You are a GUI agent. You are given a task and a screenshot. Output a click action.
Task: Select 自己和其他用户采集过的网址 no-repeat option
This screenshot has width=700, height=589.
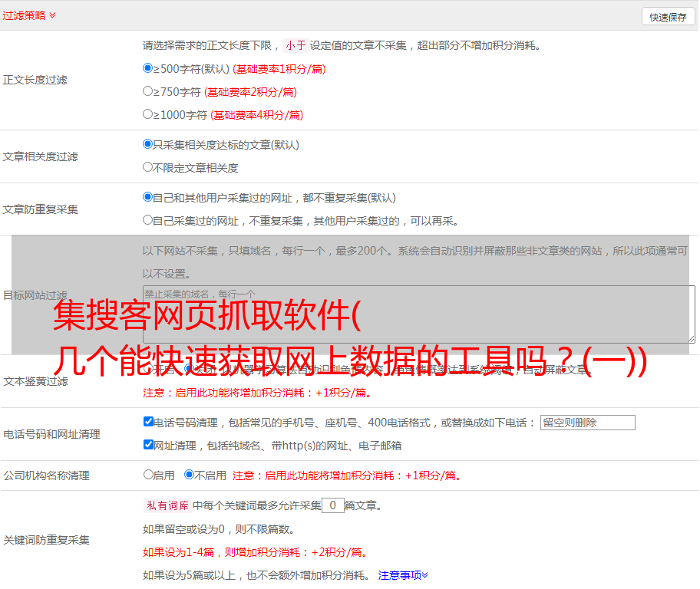click(148, 197)
